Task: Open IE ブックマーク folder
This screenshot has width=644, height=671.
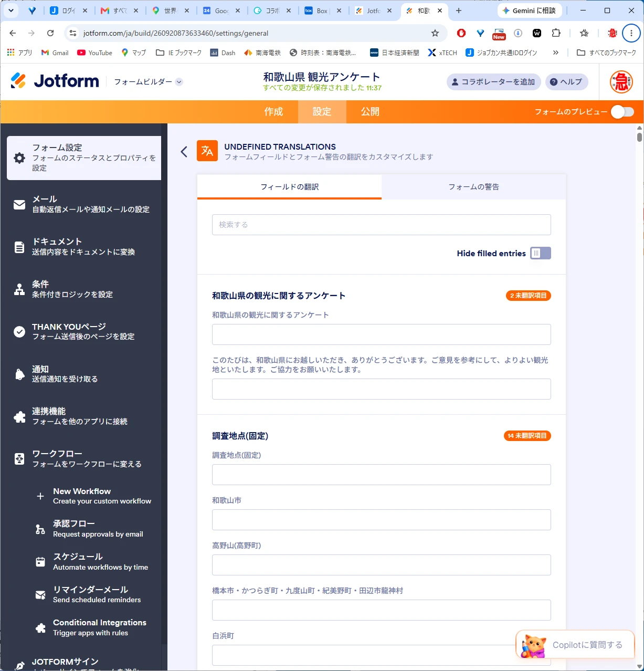Action: tap(178, 53)
